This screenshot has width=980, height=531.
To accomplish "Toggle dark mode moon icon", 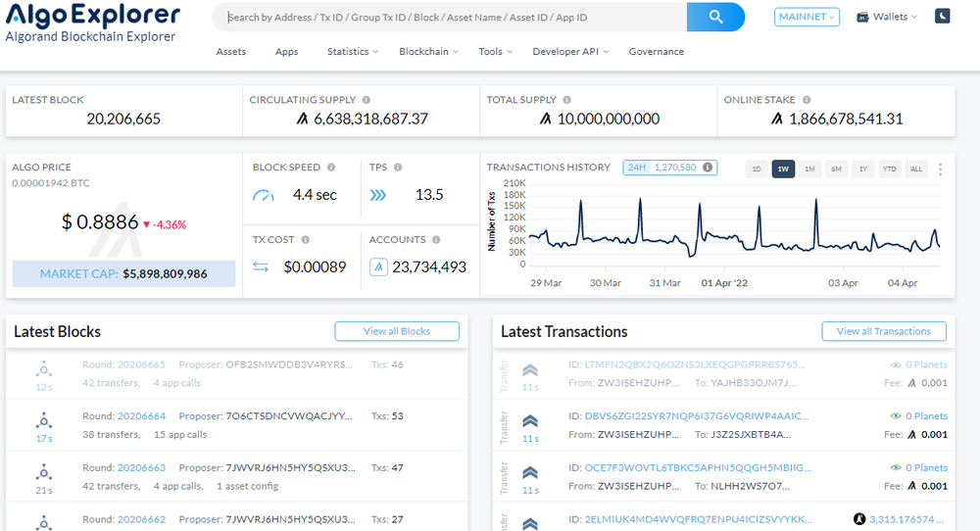I will tap(943, 17).
